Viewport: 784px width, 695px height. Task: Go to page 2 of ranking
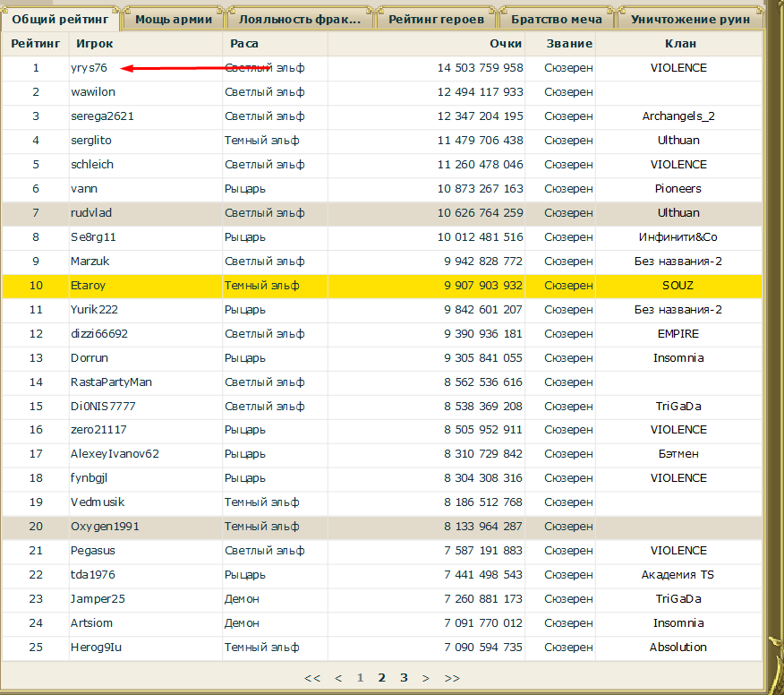coord(382,678)
